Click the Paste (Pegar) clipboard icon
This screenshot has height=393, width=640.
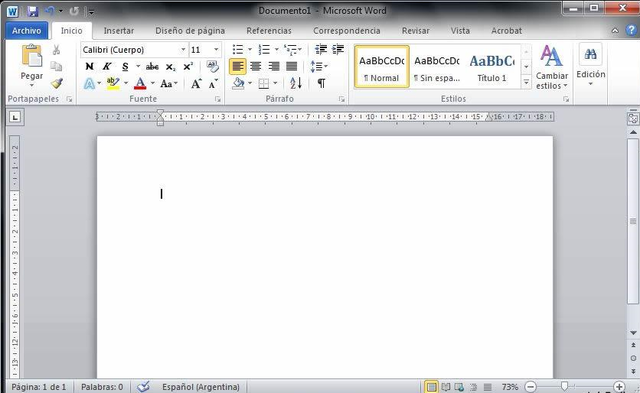click(32, 56)
